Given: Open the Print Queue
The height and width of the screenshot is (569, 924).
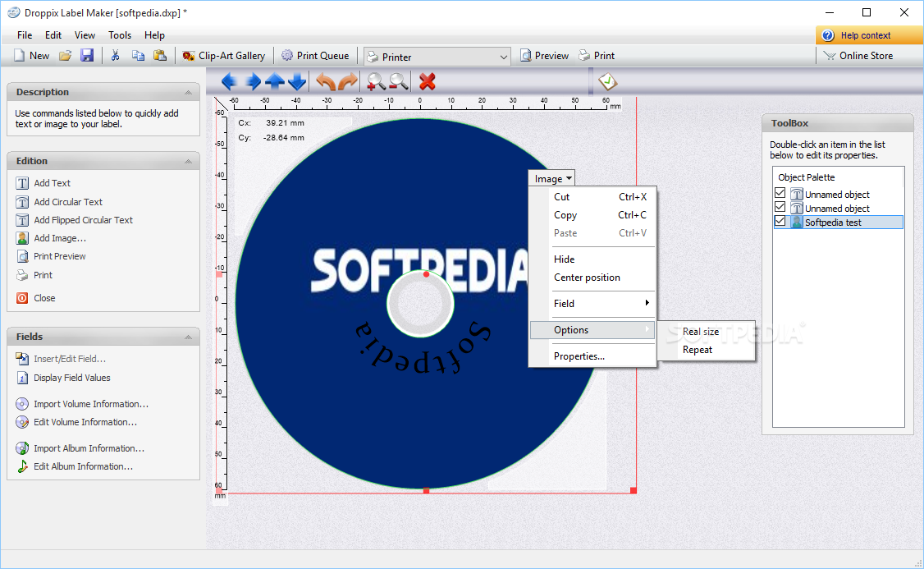Looking at the screenshot, I should (315, 56).
